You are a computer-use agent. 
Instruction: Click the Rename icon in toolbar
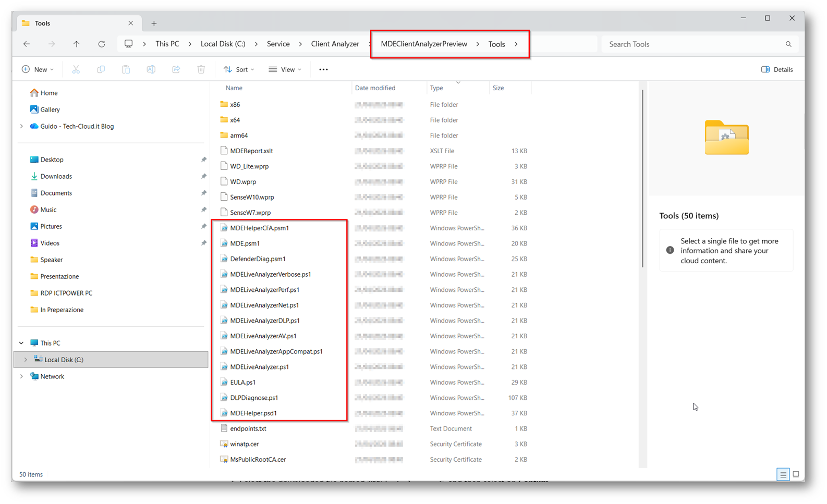click(x=151, y=69)
